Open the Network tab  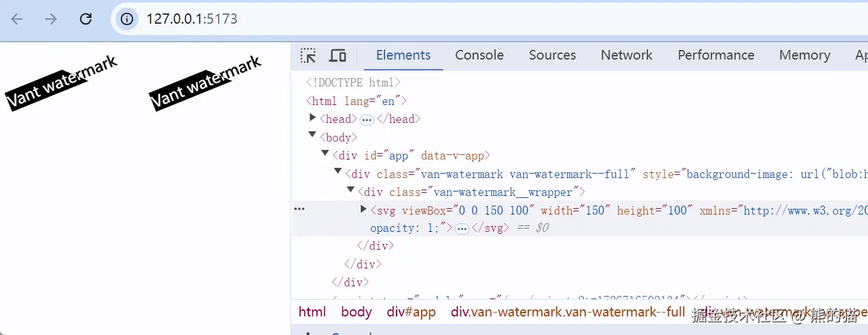tap(627, 55)
